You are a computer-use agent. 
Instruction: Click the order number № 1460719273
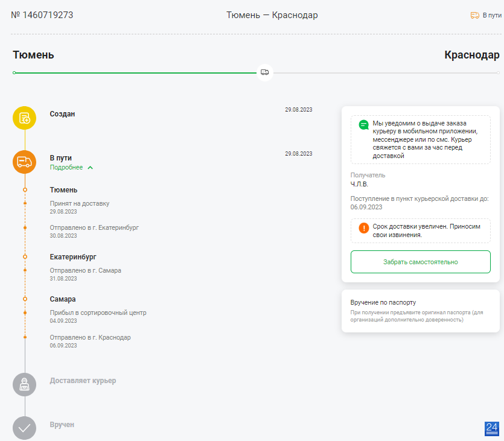click(42, 15)
